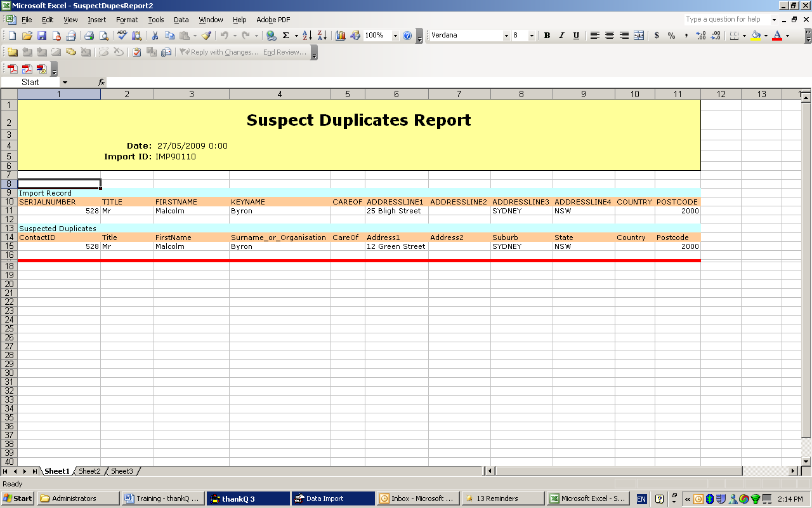The width and height of the screenshot is (812, 508).
Task: Open the File menu
Action: tap(27, 20)
